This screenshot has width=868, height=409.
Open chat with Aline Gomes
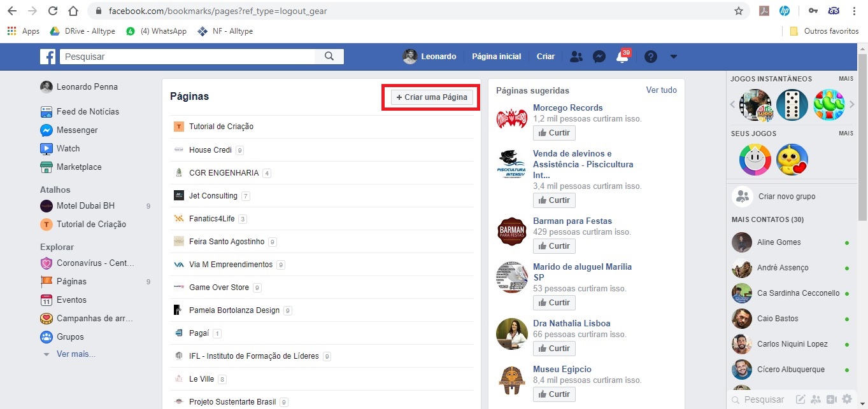(x=792, y=242)
